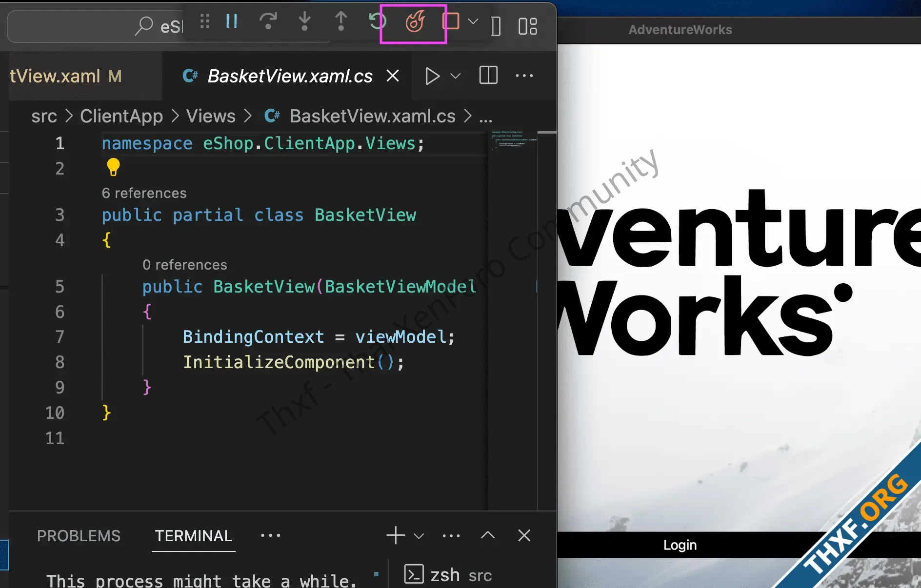Click BasketView.xaml.cs in the breadcrumb
Screen dimensions: 921x588
point(372,116)
